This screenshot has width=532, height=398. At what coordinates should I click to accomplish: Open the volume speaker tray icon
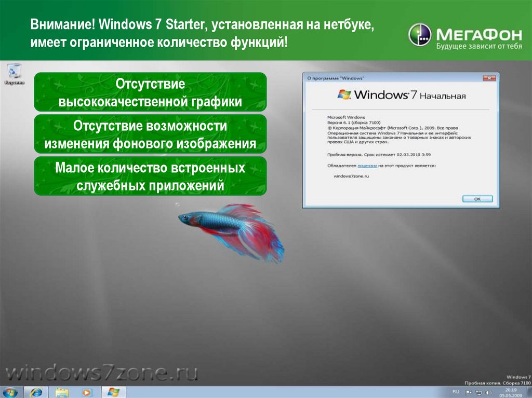point(488,393)
